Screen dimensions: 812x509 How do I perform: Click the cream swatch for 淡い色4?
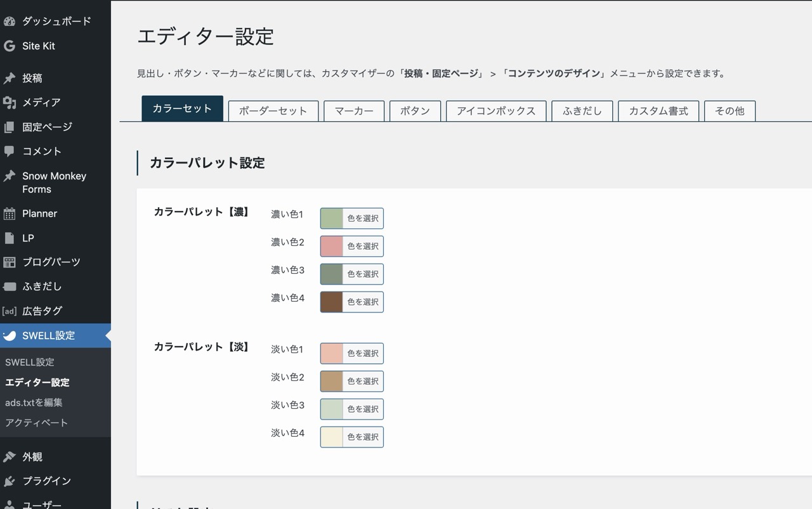(x=332, y=437)
